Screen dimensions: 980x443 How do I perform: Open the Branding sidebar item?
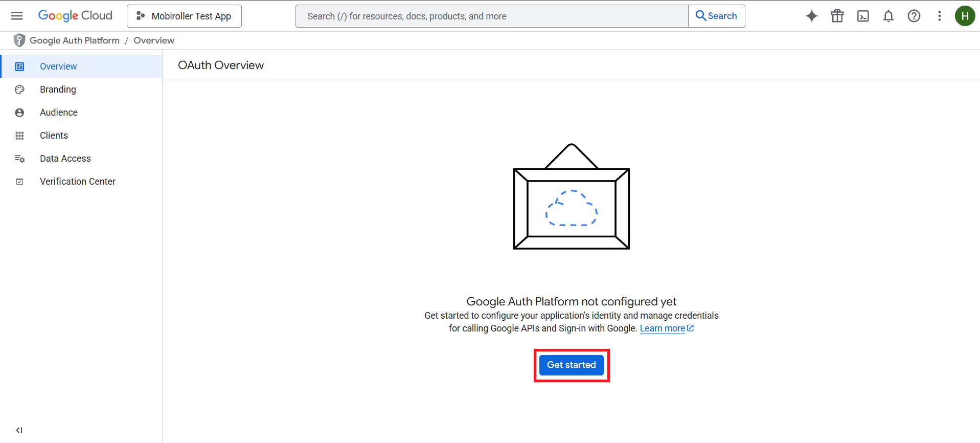pyautogui.click(x=81, y=90)
